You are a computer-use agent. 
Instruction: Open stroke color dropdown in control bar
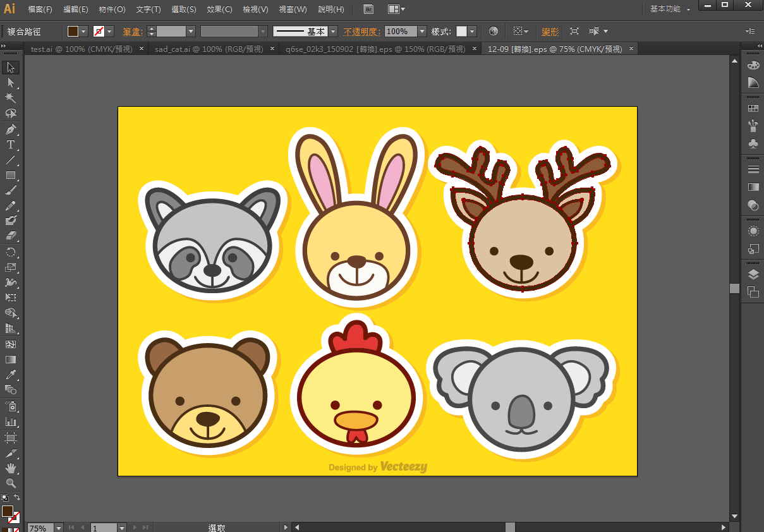click(109, 31)
